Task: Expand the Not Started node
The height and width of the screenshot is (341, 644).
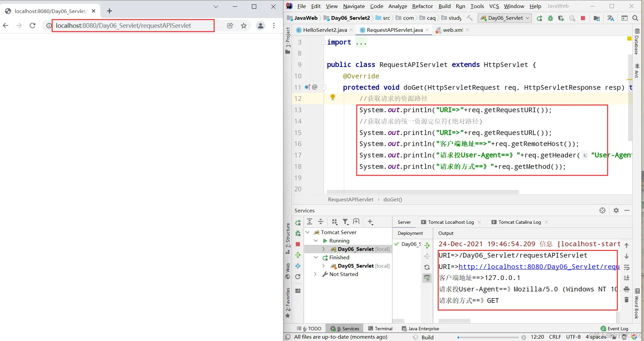Action: coord(315,274)
